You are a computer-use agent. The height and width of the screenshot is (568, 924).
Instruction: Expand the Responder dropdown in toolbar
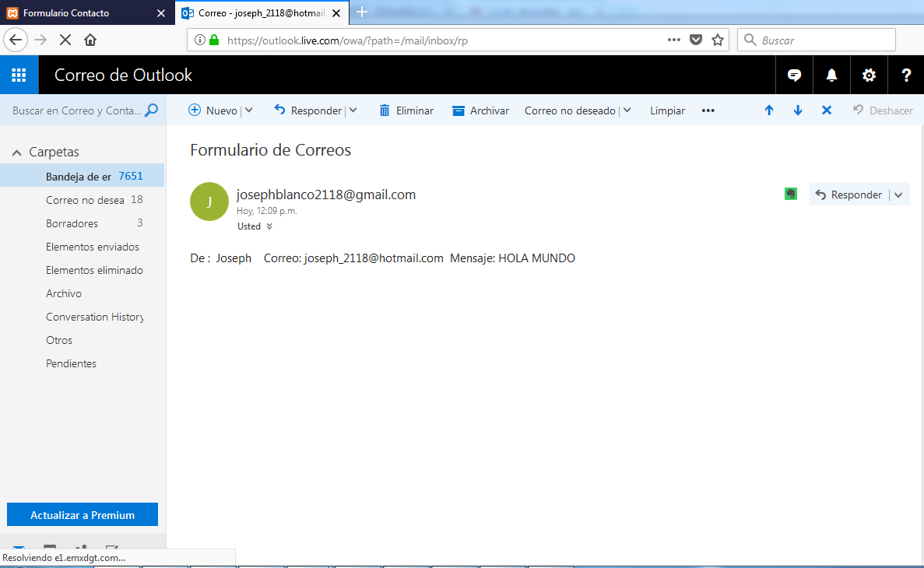[353, 110]
